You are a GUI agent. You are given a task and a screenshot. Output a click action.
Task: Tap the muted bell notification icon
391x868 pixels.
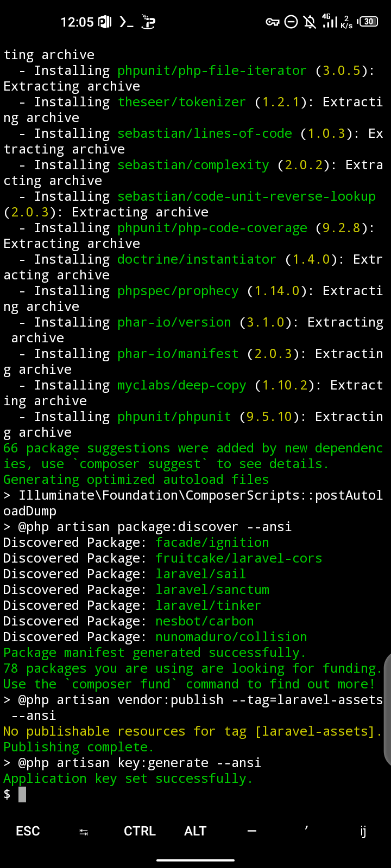[310, 22]
